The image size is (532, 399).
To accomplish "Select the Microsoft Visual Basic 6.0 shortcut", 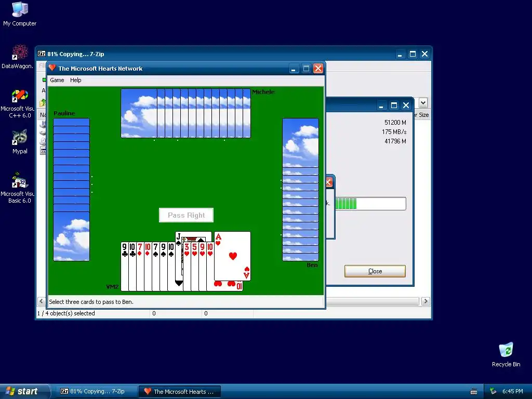I will tap(17, 188).
